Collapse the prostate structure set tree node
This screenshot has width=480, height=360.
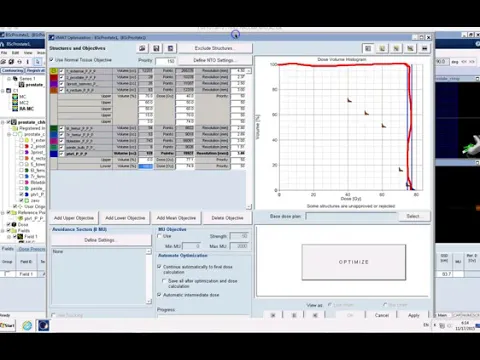tap(9, 134)
